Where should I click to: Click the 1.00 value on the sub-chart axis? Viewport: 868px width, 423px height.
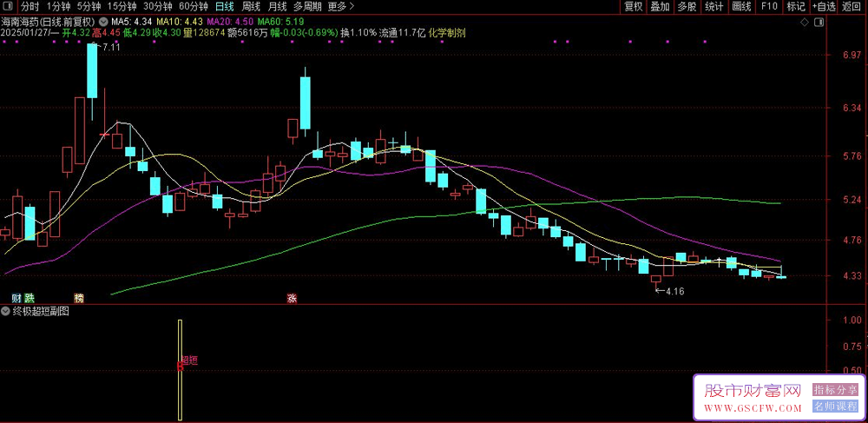[x=853, y=320]
